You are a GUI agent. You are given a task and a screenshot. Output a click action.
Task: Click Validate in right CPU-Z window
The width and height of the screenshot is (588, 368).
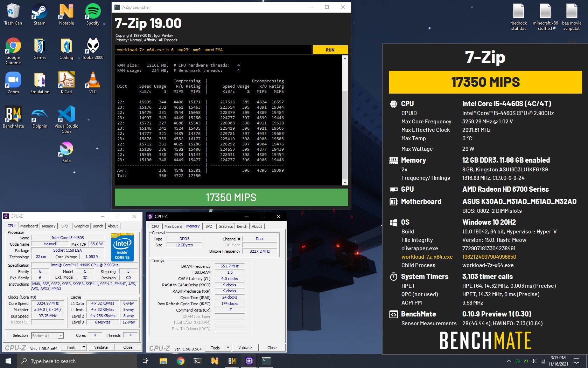click(245, 348)
